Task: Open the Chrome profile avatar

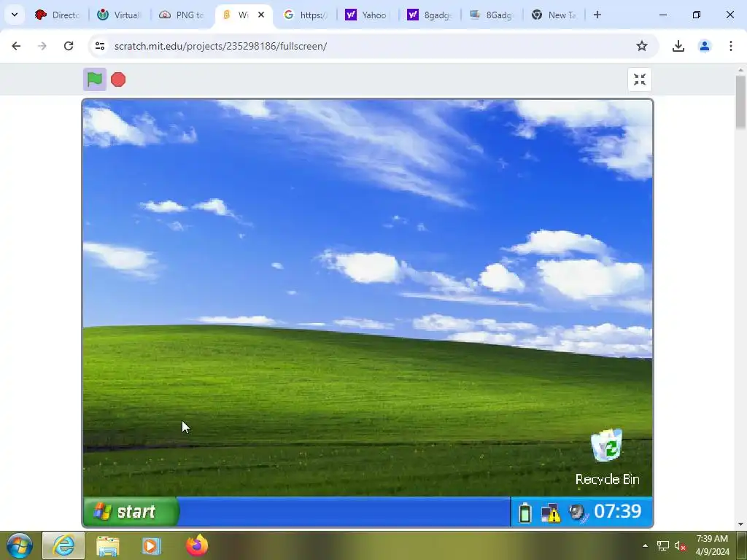Action: tap(704, 46)
